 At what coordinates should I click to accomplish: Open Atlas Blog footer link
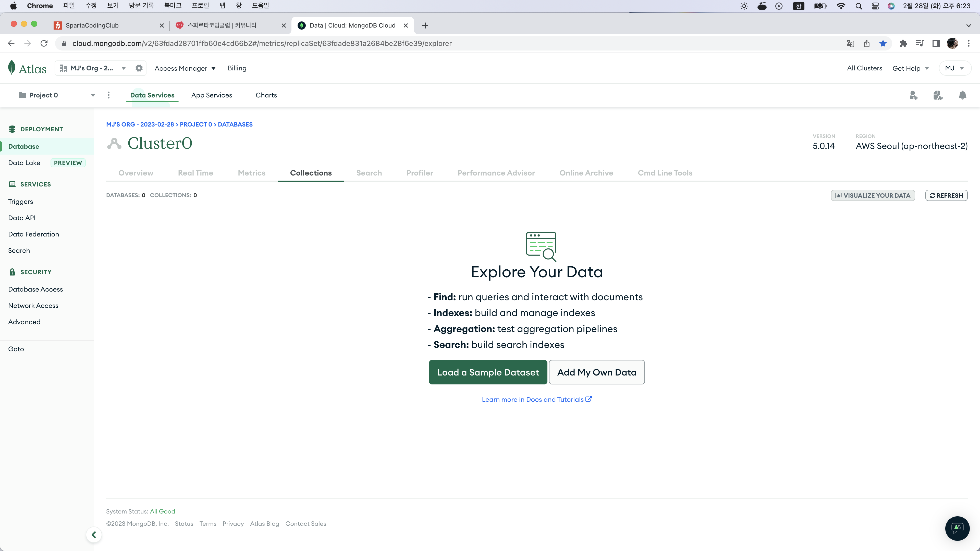264,524
